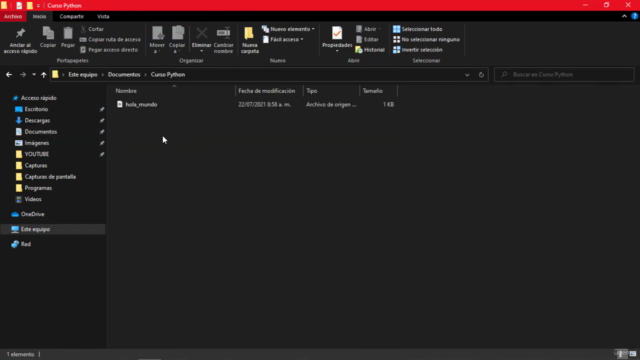Select Este equipo in navigation pane
The width and height of the screenshot is (640, 360).
coord(36,229)
